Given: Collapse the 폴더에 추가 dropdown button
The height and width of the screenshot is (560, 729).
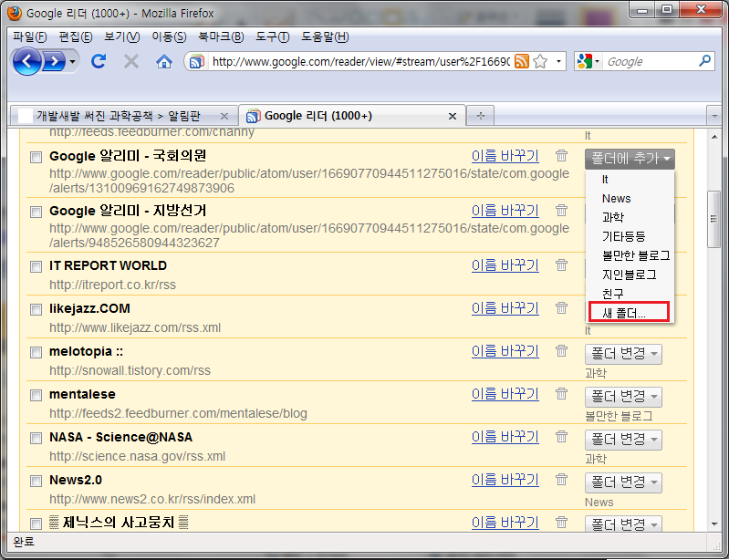Looking at the screenshot, I should click(x=630, y=159).
